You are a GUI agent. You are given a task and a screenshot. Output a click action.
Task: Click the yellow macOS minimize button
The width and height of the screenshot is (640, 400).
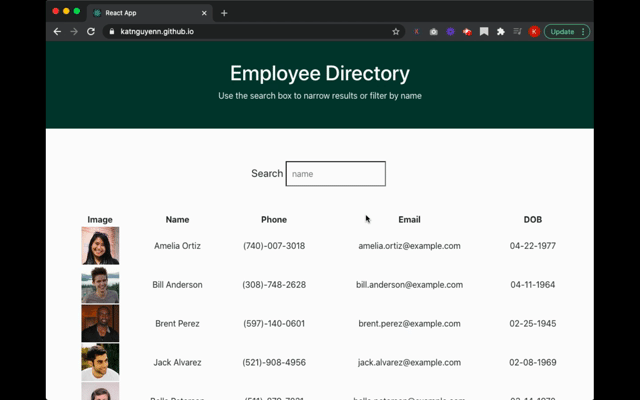pos(66,11)
